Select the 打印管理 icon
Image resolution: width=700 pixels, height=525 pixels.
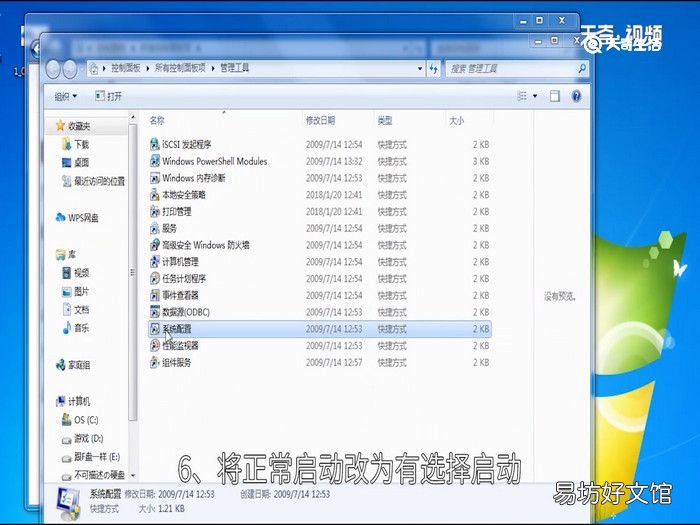pos(154,211)
